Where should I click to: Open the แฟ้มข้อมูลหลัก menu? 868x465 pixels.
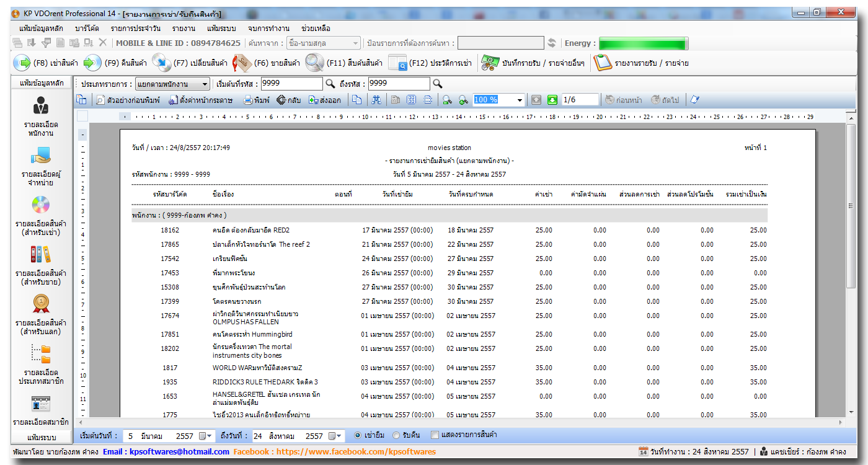pos(40,29)
